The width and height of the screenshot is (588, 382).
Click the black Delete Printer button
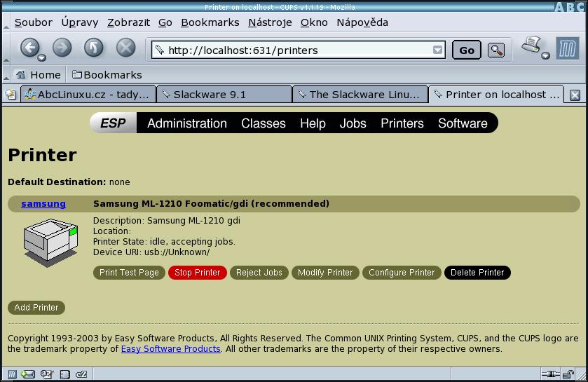pyautogui.click(x=477, y=273)
